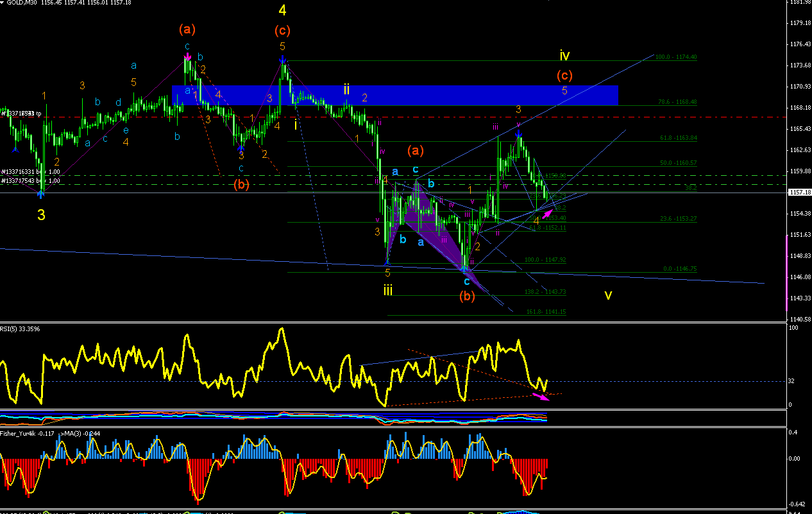The image size is (812, 514).
Task: Click the magenta arrow in the RSI window
Action: point(541,397)
